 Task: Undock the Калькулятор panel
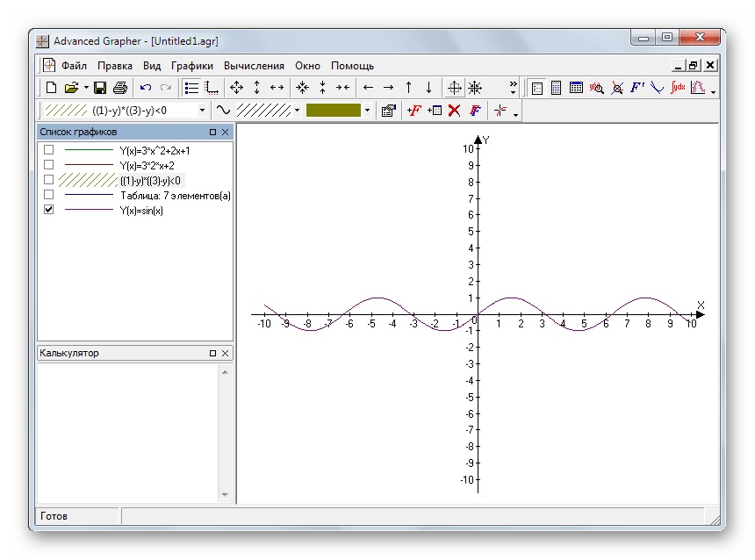(x=212, y=354)
